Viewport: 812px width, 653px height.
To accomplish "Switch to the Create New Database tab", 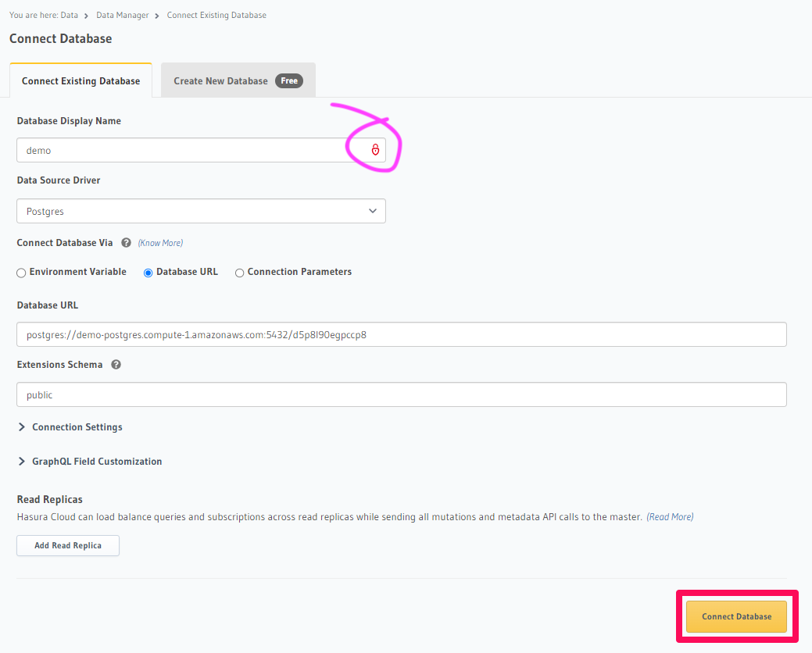I will (x=238, y=80).
